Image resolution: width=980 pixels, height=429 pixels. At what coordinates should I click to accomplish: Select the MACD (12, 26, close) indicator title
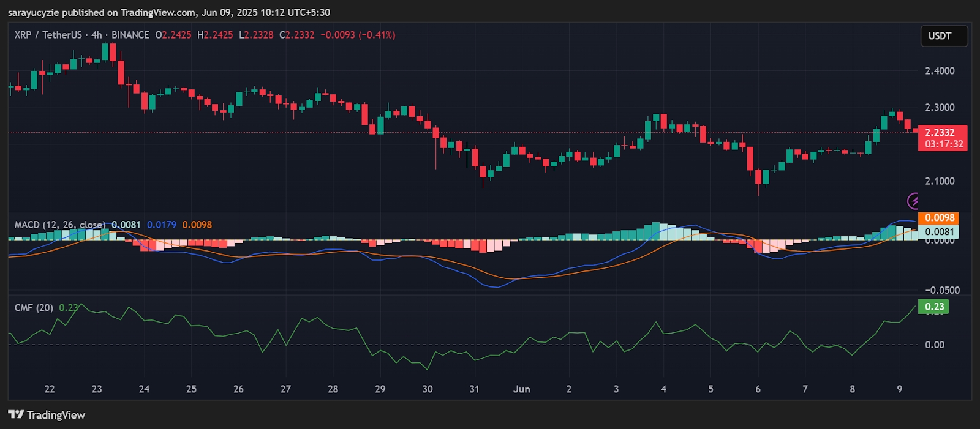[x=59, y=225]
